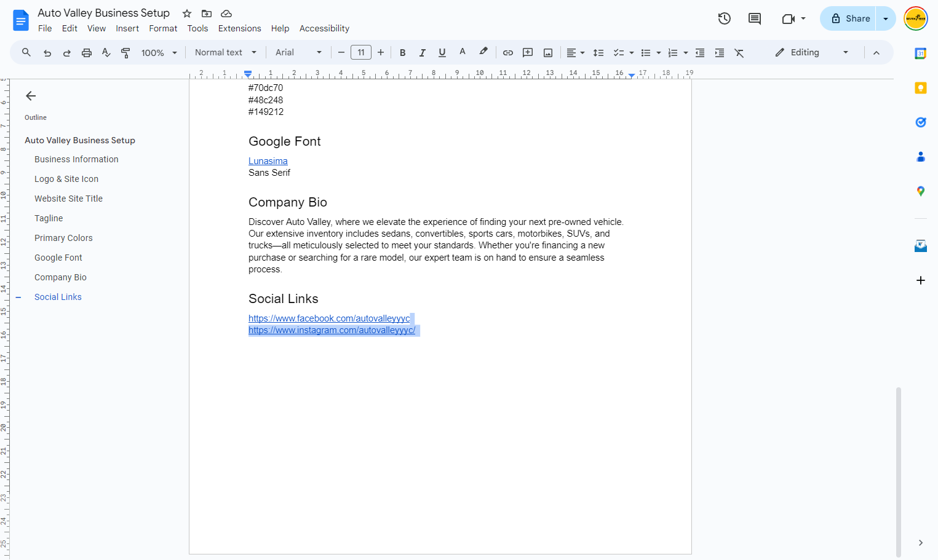The width and height of the screenshot is (938, 560).
Task: Open the Facebook autovalleyyyc link
Action: coord(329,318)
